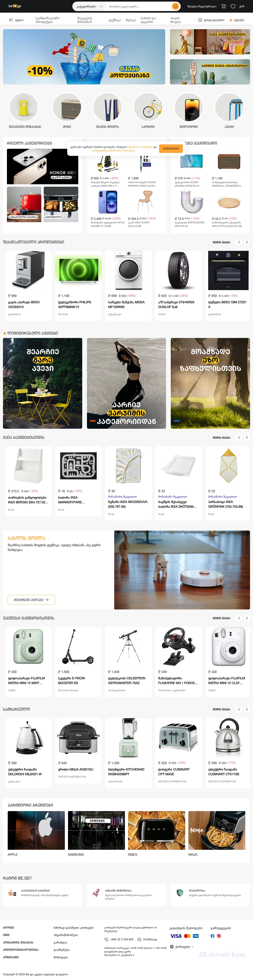Click the Facebook icon in footer
The image size is (253, 980).
coord(212,936)
